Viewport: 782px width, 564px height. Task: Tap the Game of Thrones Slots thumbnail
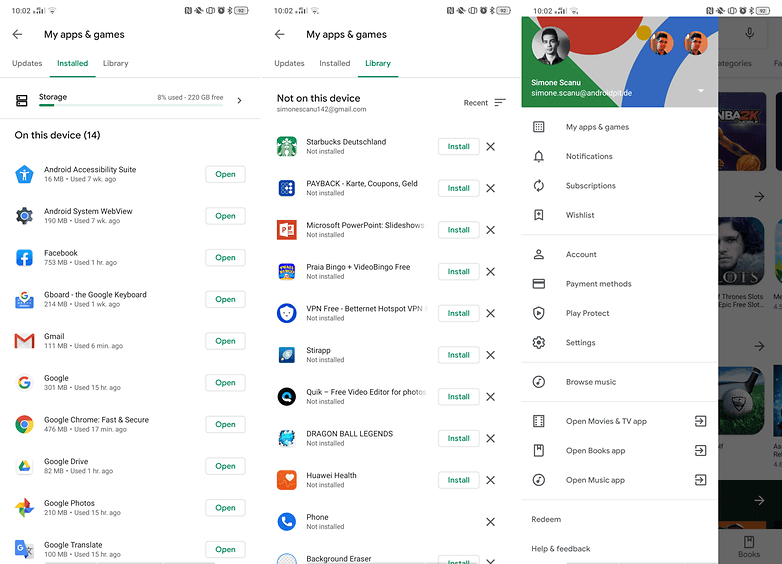tap(742, 251)
